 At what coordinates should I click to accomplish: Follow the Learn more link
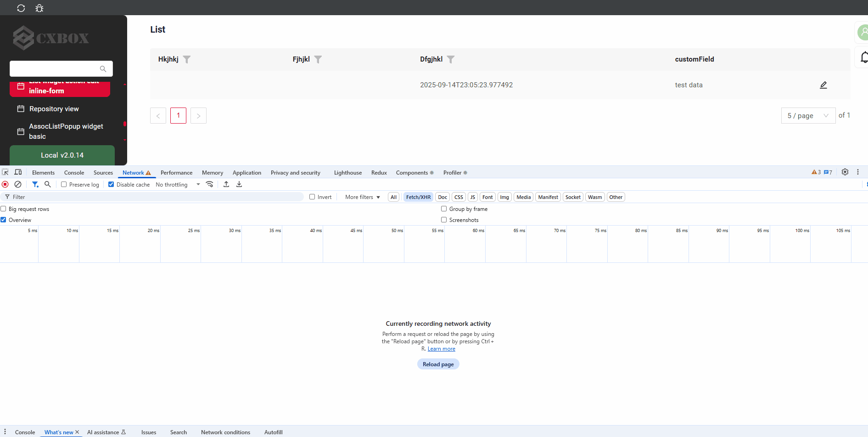[x=441, y=349]
